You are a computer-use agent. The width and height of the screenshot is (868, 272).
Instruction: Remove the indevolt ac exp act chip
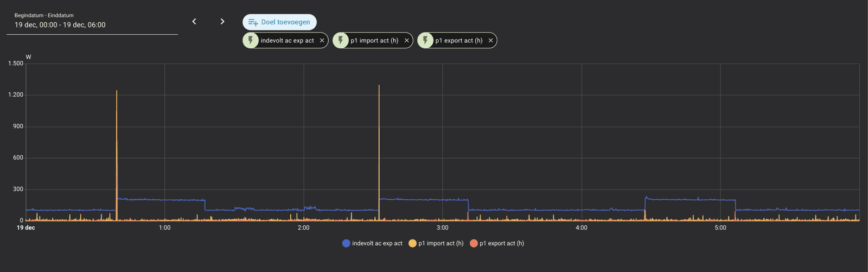(x=322, y=41)
